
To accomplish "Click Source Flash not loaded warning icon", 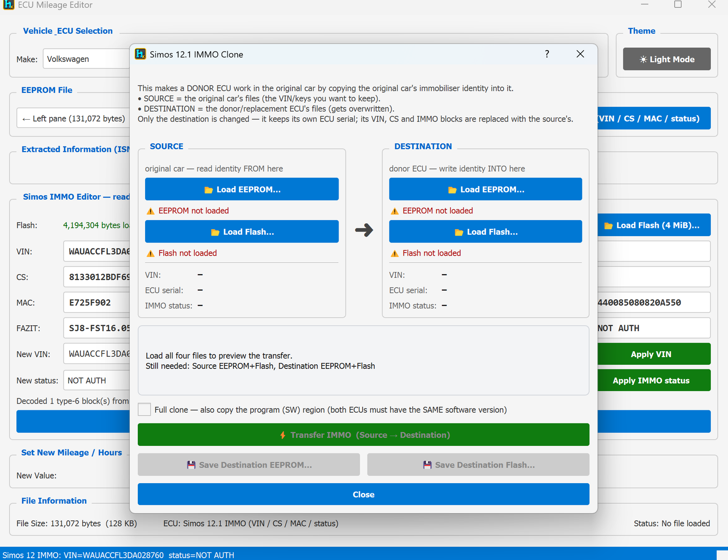I will point(151,253).
